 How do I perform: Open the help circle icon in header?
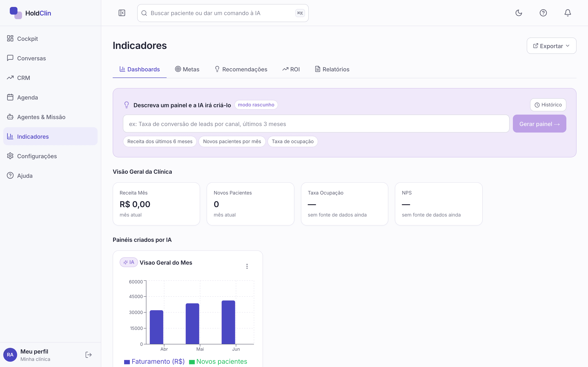[543, 13]
